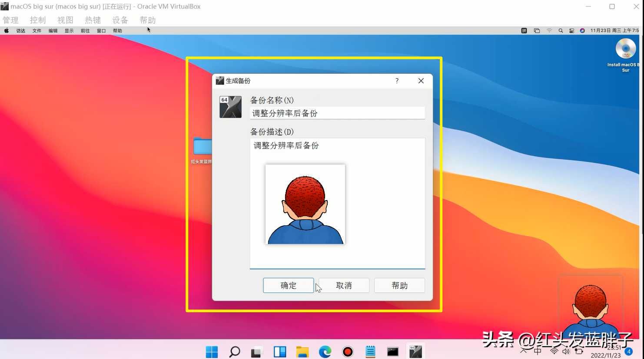
Task: Click the notification badge on Windows taskbar
Action: tap(628, 352)
